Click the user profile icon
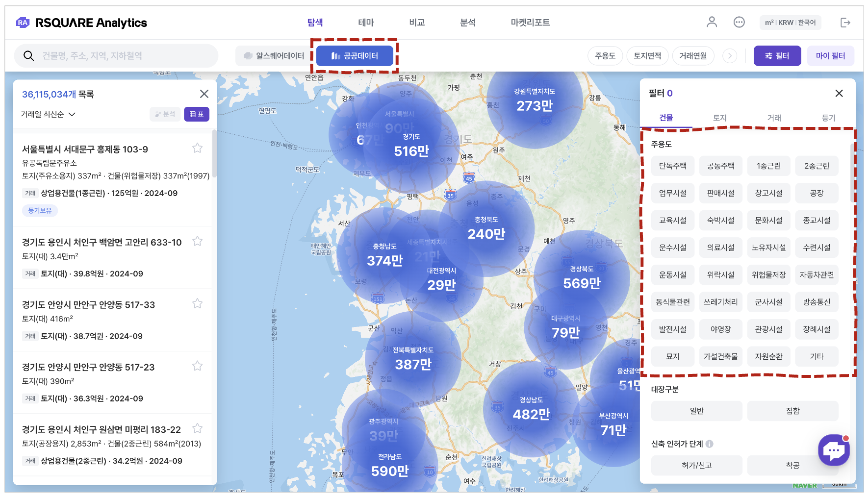 click(712, 22)
